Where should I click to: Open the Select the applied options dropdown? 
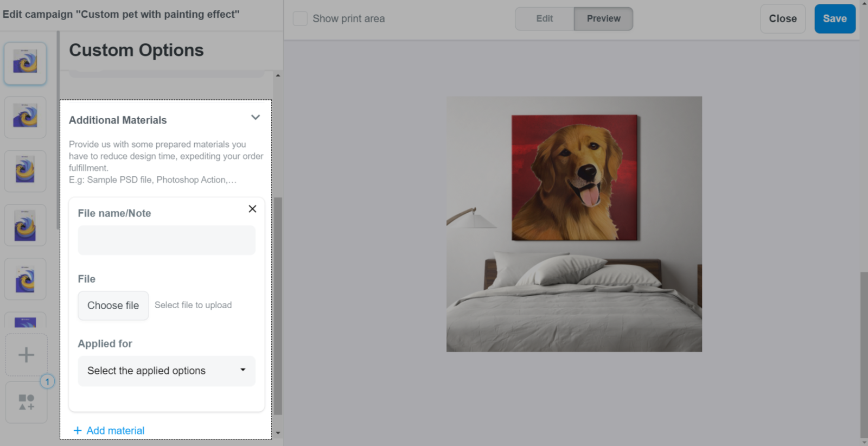point(167,371)
